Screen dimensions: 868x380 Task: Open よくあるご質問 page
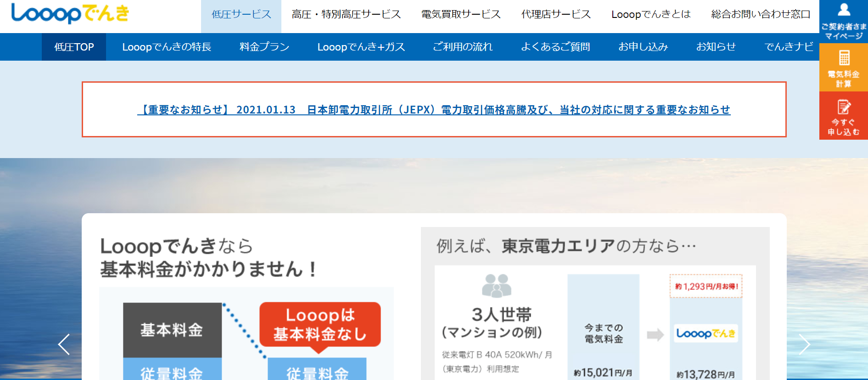click(555, 47)
